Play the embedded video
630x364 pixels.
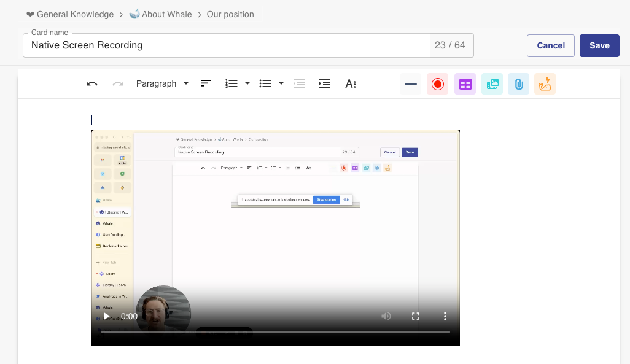click(106, 316)
